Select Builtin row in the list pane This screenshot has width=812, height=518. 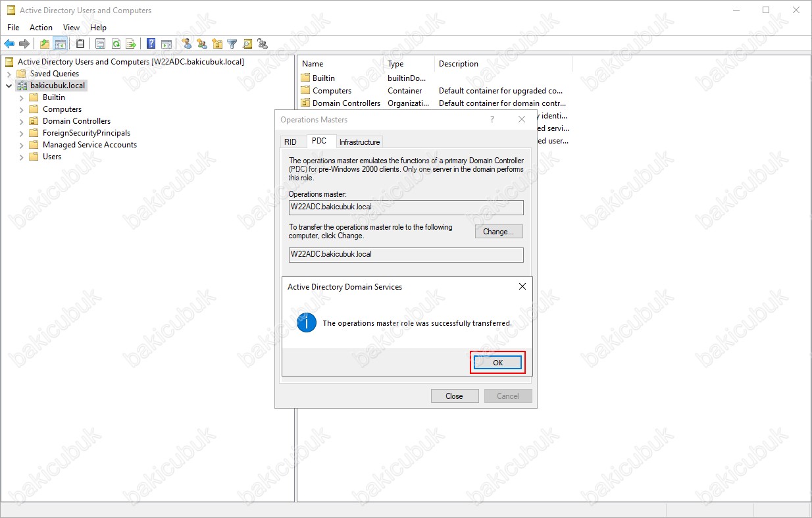(434, 78)
